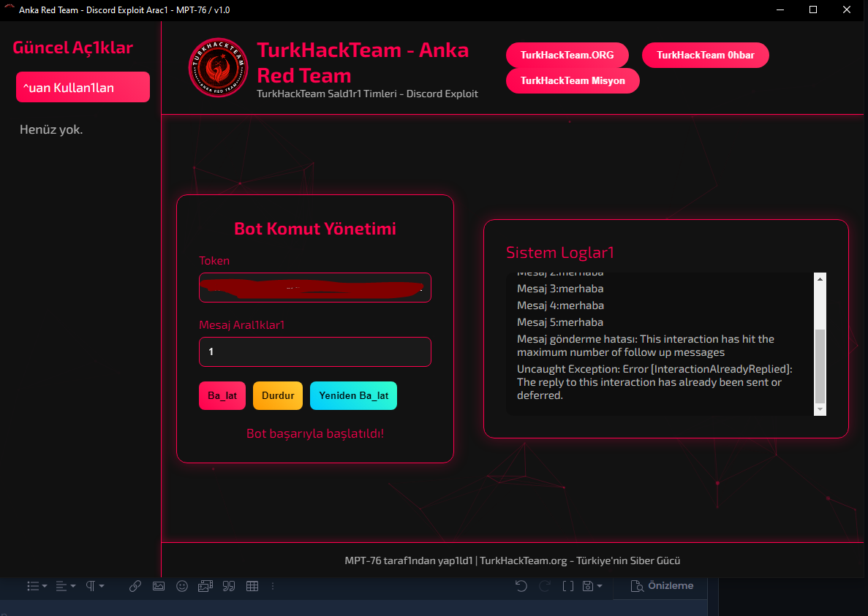Click the insert image icon in editor toolbar

(x=159, y=586)
